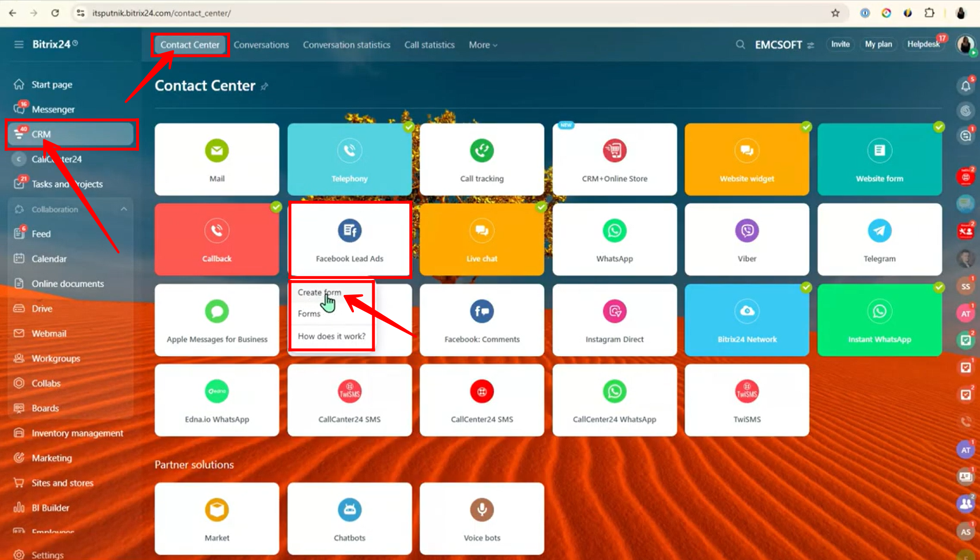This screenshot has height=560, width=980.
Task: Open the Chatbots partner tile
Action: [x=349, y=519]
